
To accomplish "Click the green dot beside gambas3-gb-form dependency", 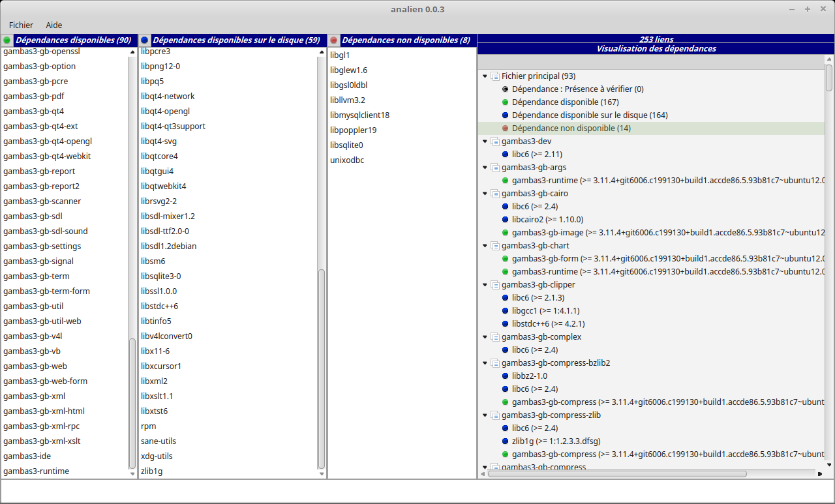I will [x=506, y=258].
